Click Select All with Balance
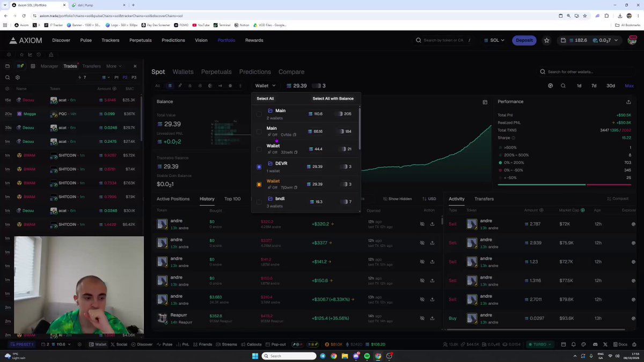Screen dimensions: 644x362 [x=333, y=99]
